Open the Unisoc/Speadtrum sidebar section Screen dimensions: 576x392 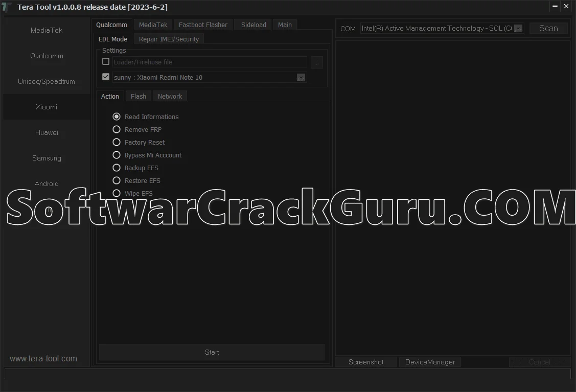47,82
